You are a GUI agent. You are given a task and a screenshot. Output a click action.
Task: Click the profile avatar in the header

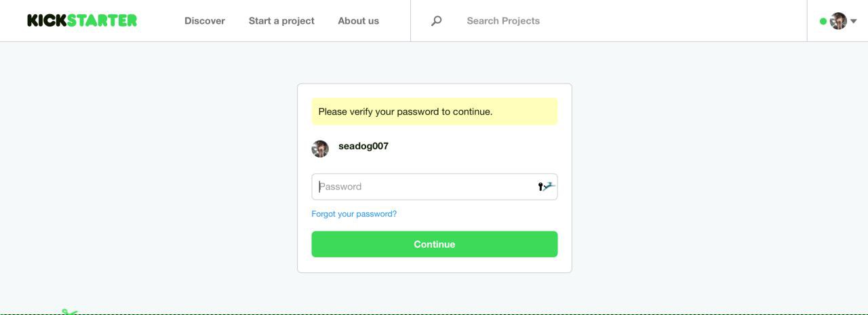pyautogui.click(x=839, y=21)
